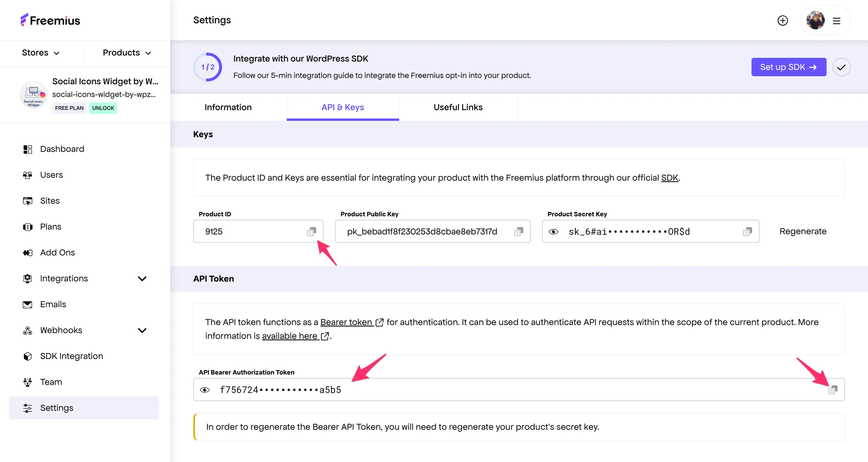Viewport: 868px width, 462px height.
Task: Reveal the Product Secret Key with eye icon
Action: (x=554, y=232)
